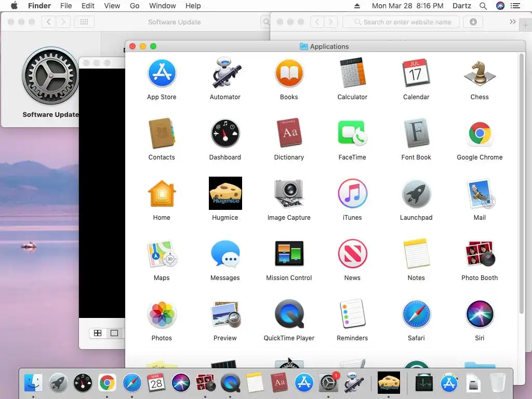Open System Preferences with badge in Dock
This screenshot has width=532, height=399.
328,383
